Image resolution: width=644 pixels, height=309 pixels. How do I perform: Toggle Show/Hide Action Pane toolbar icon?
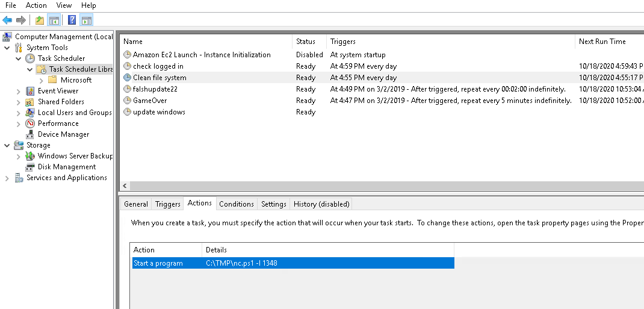[x=86, y=20]
